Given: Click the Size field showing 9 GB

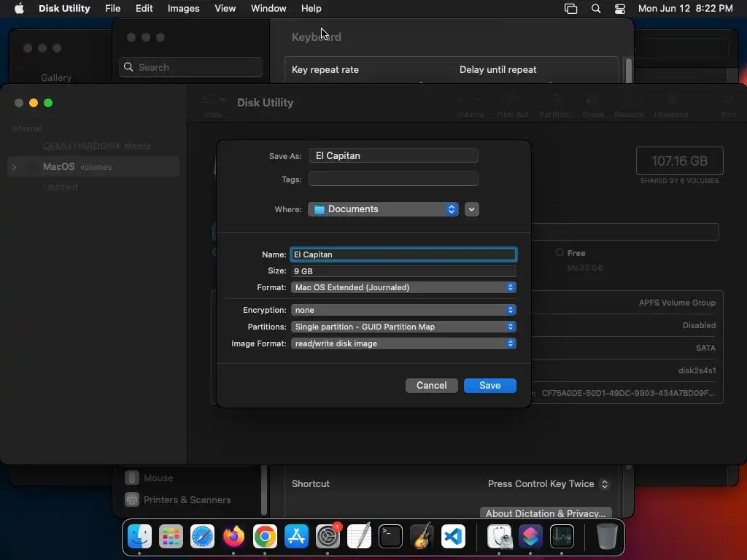Looking at the screenshot, I should click(x=403, y=271).
